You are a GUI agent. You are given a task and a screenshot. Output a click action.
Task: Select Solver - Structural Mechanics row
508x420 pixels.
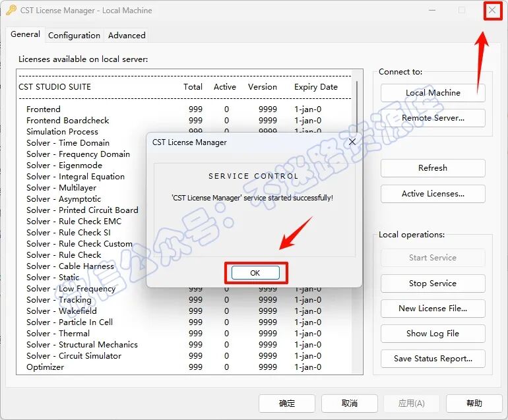click(174, 345)
